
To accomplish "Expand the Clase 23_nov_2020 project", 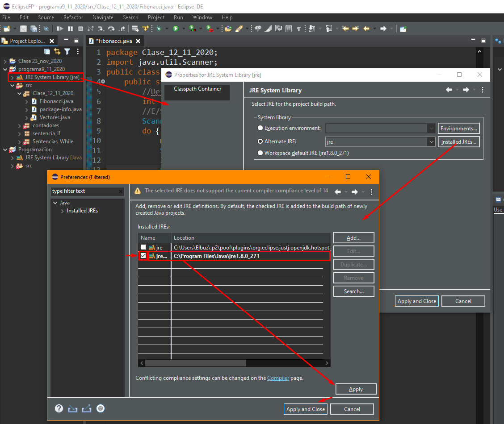I will click(x=5, y=61).
